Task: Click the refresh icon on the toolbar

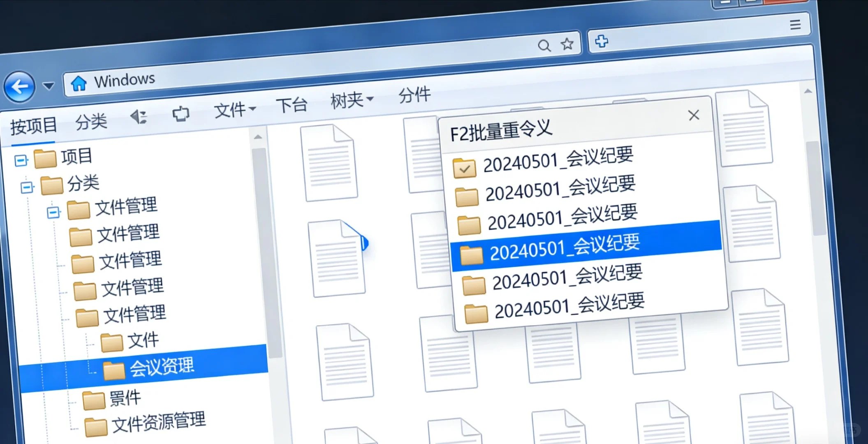Action: pos(181,114)
